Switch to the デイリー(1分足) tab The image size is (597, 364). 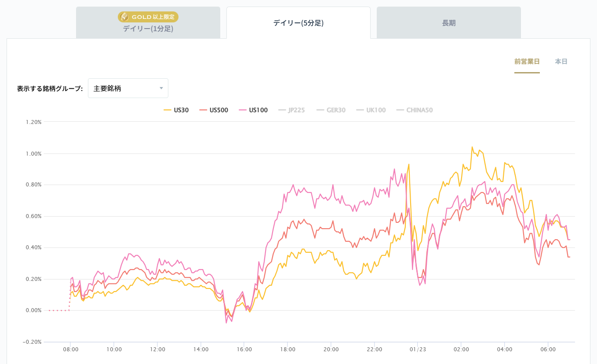pyautogui.click(x=148, y=29)
